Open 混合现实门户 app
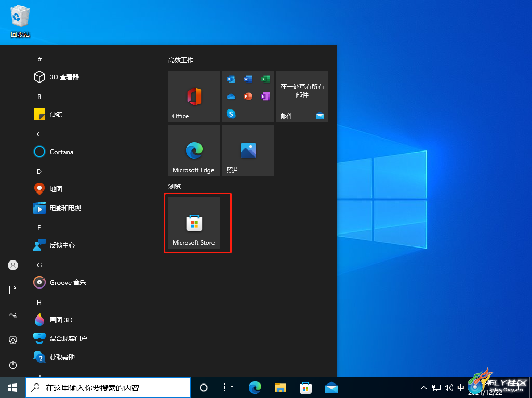 tap(60, 338)
